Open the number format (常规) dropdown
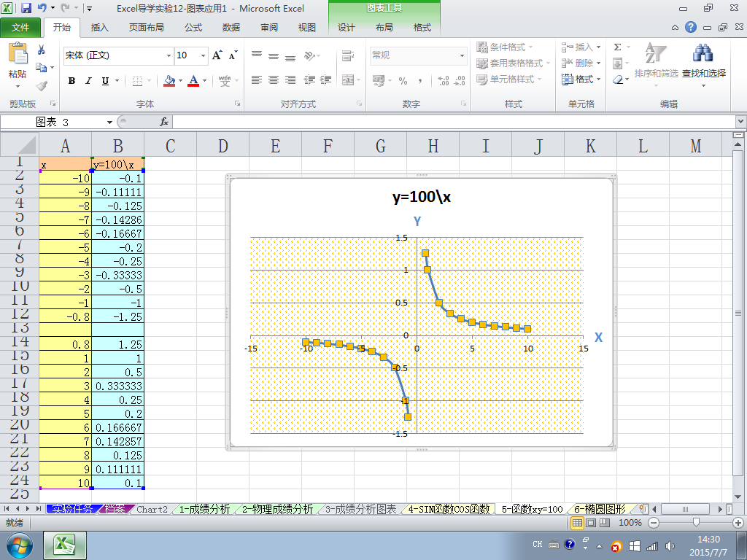This screenshot has height=560, width=747. [x=462, y=55]
